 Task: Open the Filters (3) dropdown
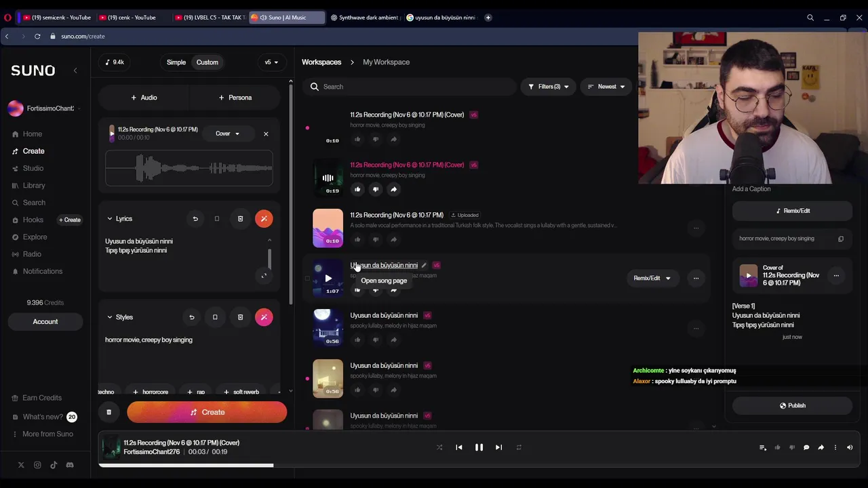(548, 87)
